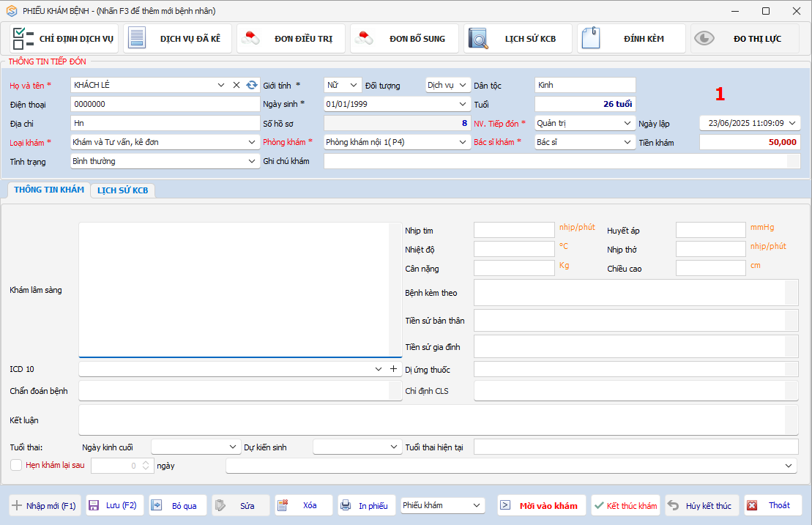Click the Nhiệt độ input field
The width and height of the screenshot is (812, 525).
pyautogui.click(x=514, y=249)
